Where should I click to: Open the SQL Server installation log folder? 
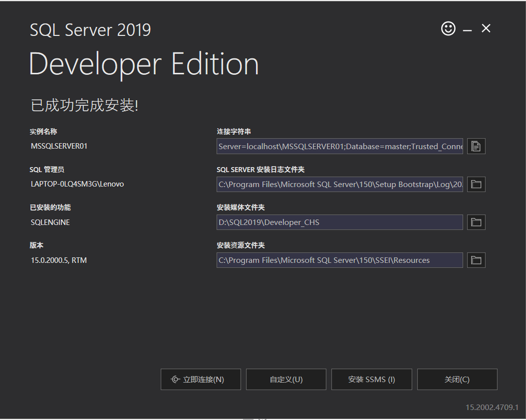pos(476,184)
